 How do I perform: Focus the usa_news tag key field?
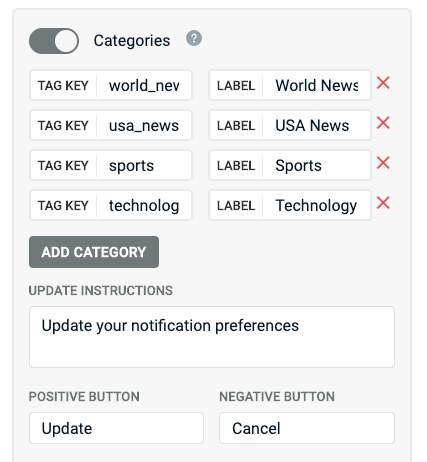(144, 125)
